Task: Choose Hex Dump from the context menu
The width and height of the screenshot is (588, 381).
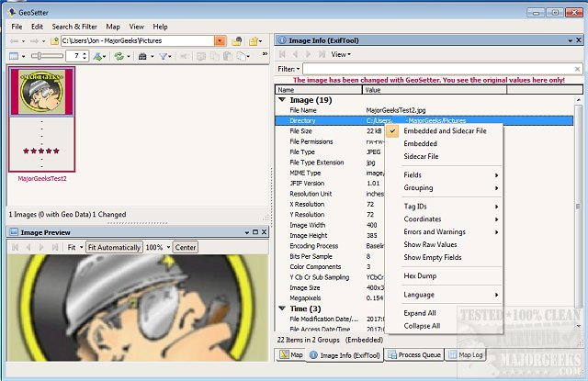Action: 420,275
